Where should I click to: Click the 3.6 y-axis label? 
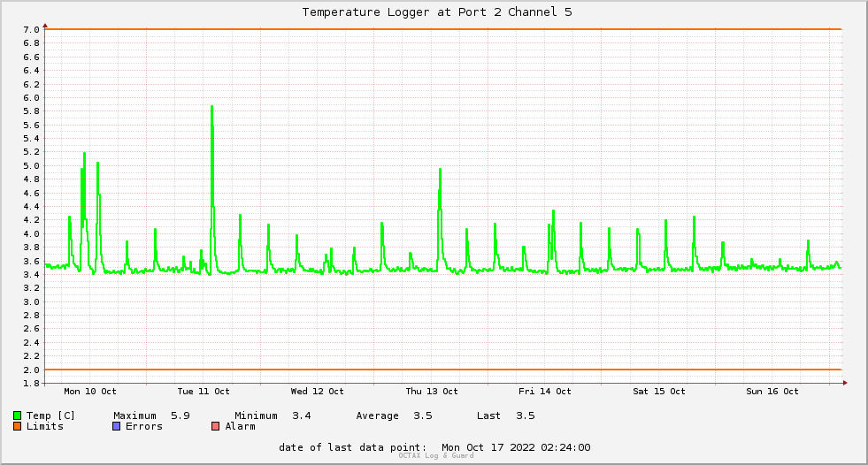click(x=32, y=261)
